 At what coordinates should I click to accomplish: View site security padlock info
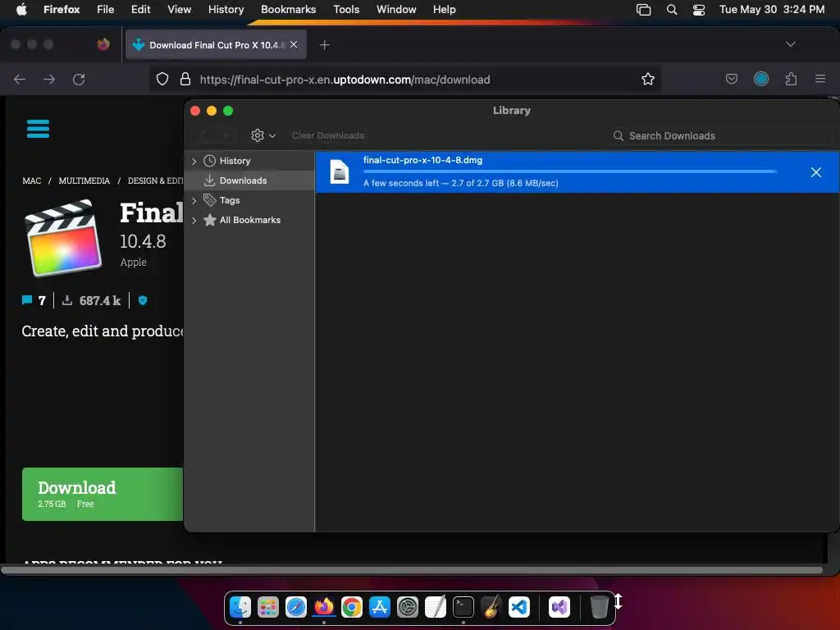coord(185,80)
